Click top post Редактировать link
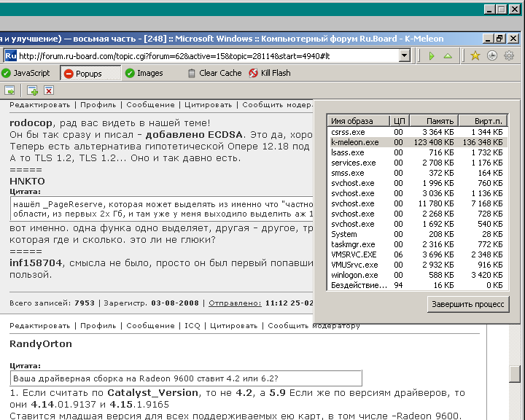 (x=40, y=105)
